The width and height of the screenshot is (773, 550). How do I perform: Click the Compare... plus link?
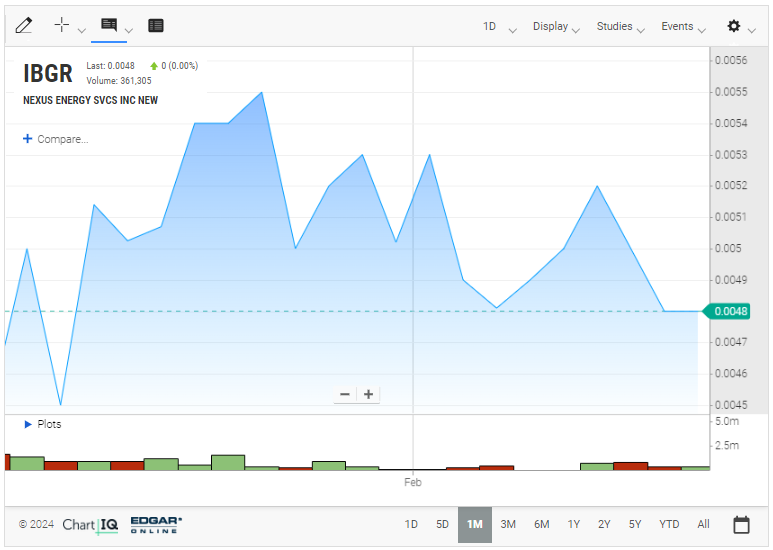click(x=55, y=139)
